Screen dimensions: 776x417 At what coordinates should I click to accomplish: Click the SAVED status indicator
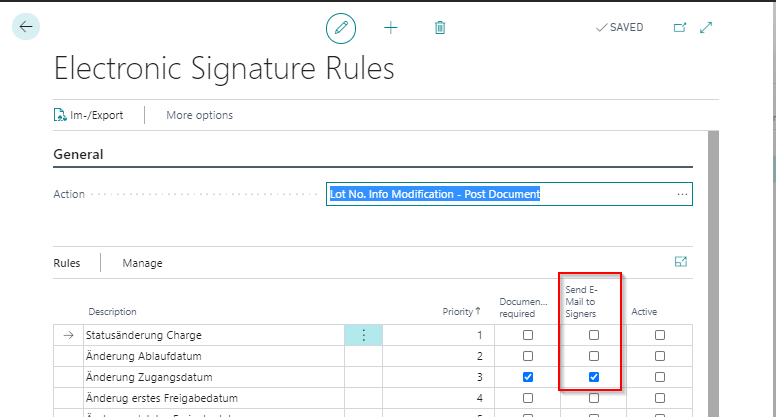(620, 28)
